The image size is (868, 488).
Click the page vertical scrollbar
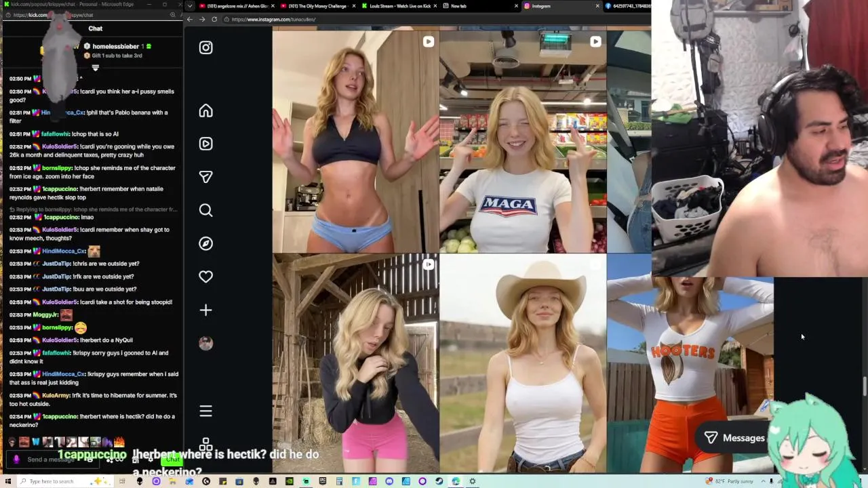coord(865,386)
